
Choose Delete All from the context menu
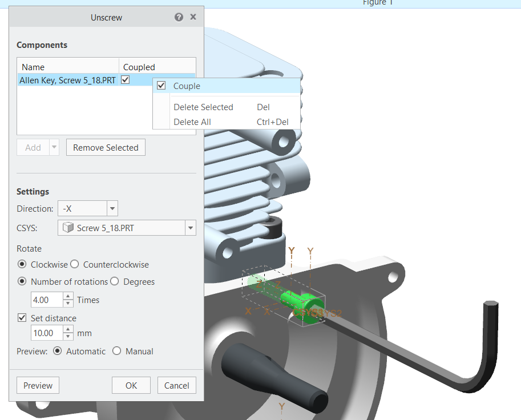point(193,122)
